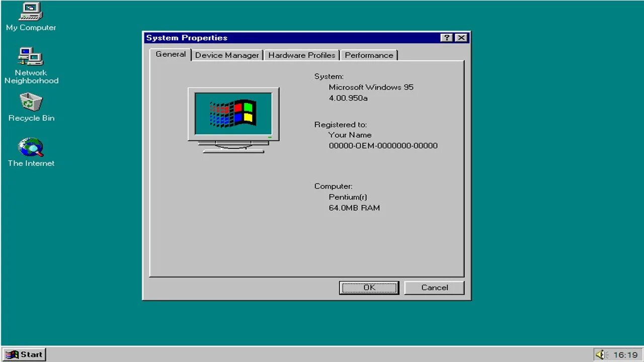Close the System Properties dialog

tap(461, 38)
